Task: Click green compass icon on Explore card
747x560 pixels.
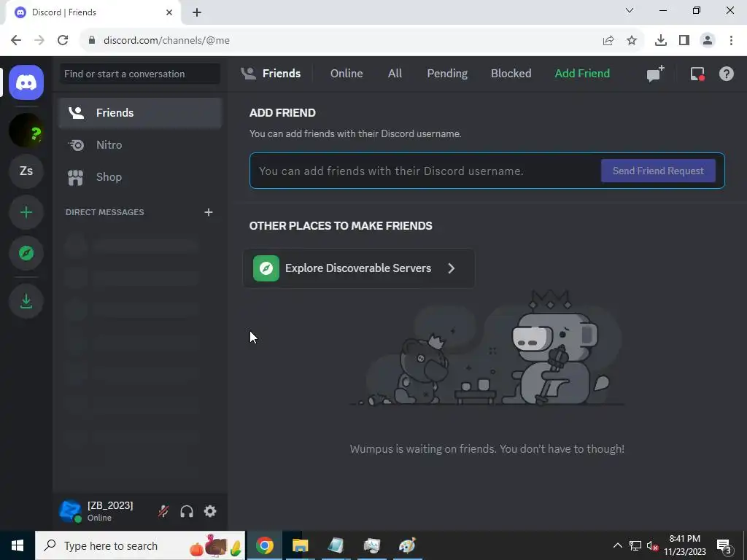Action: pos(266,268)
